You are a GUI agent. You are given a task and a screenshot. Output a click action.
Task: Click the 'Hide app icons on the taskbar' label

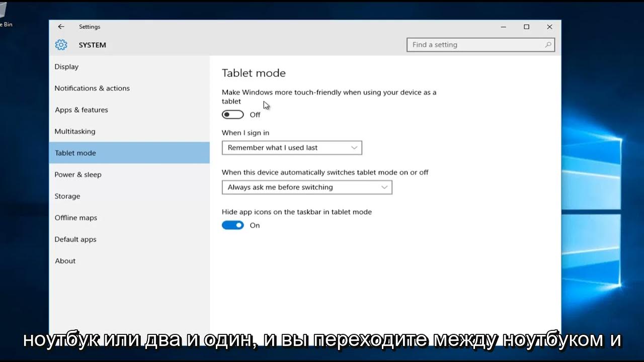pyautogui.click(x=297, y=212)
